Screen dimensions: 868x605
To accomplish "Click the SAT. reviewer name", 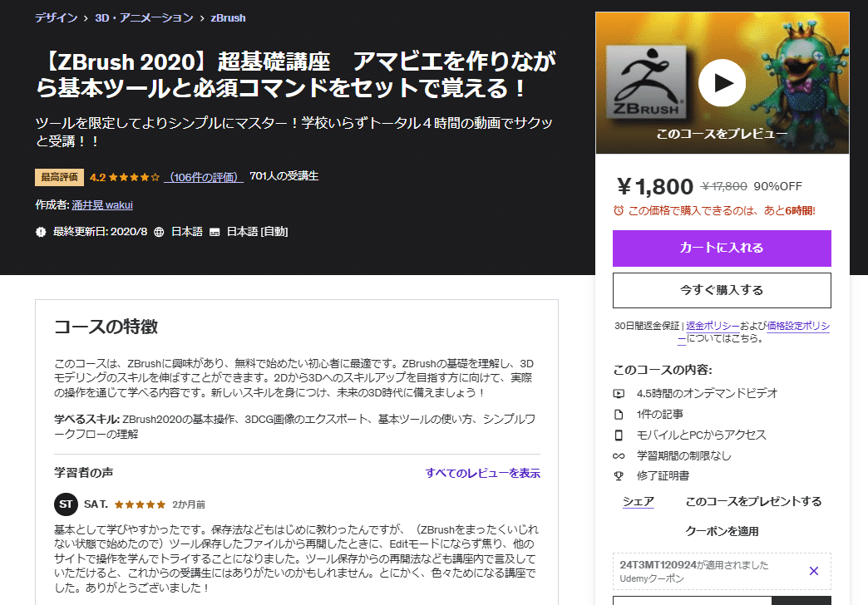I will pyautogui.click(x=96, y=504).
